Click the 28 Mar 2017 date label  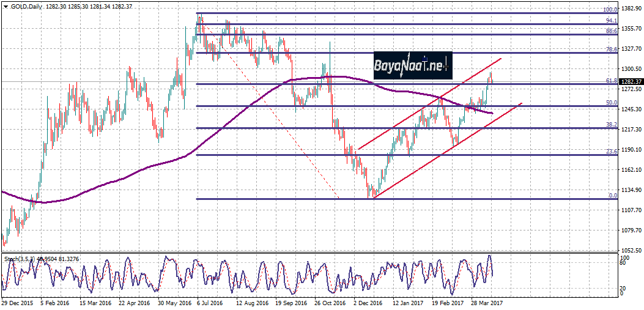point(486,303)
